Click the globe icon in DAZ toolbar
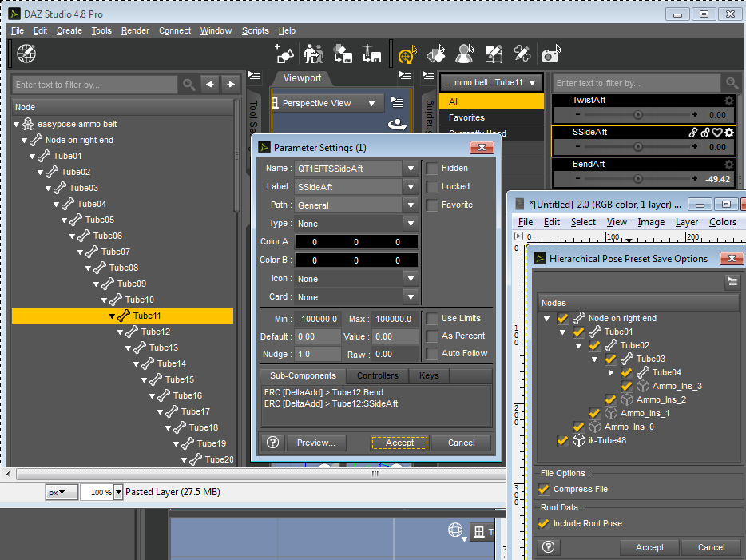Screen dimensions: 746x560 pos(26,54)
